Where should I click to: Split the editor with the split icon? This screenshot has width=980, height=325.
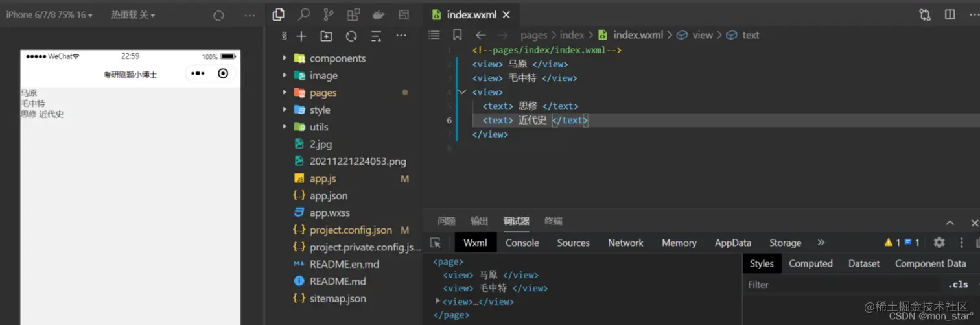pyautogui.click(x=950, y=14)
